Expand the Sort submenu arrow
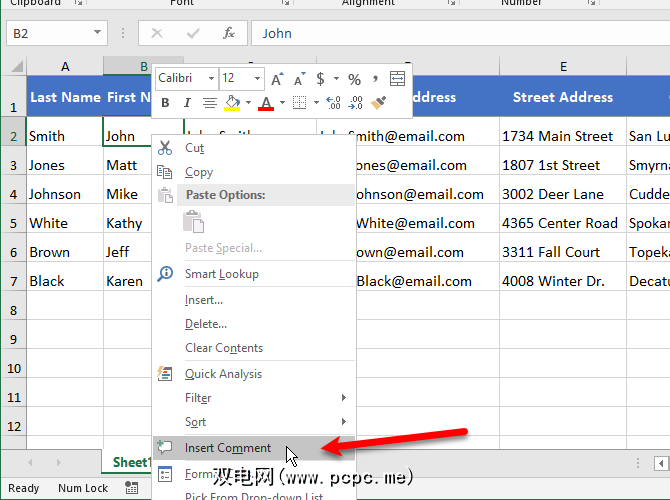670x500 pixels. click(344, 421)
